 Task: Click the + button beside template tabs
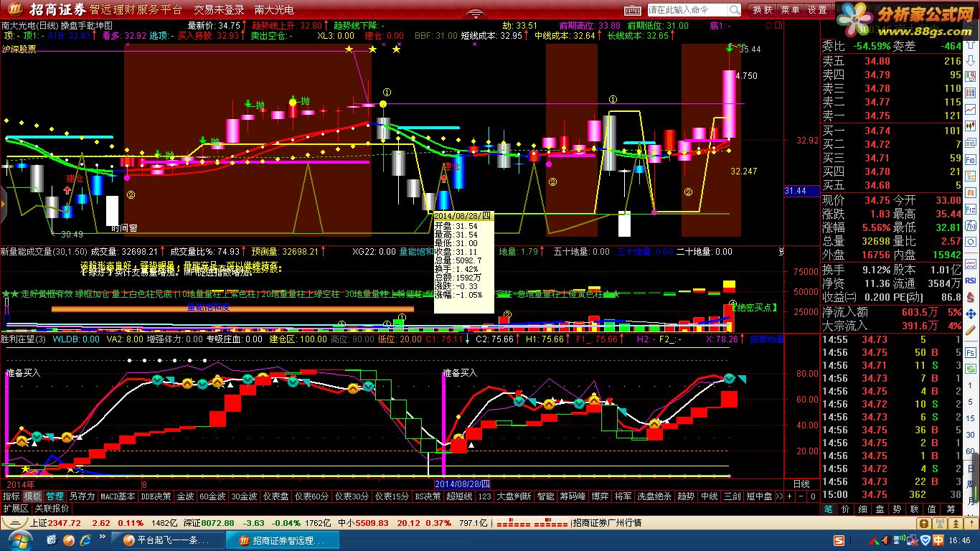[790, 496]
